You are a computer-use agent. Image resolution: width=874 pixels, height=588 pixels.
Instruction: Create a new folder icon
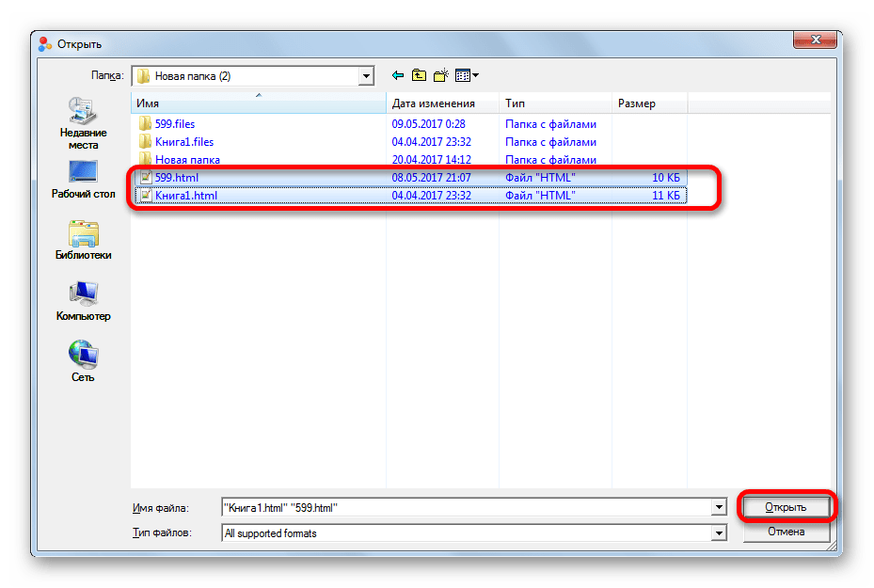pyautogui.click(x=441, y=75)
